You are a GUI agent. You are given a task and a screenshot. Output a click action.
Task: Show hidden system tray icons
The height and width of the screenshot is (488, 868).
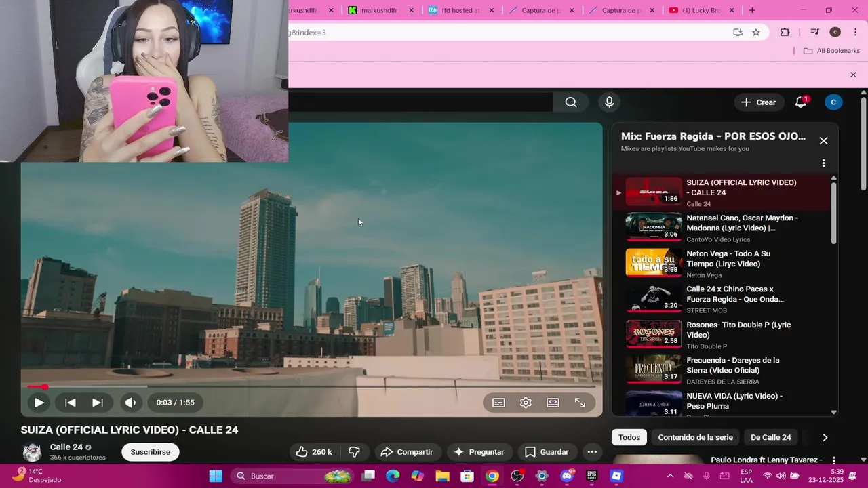[670, 476]
